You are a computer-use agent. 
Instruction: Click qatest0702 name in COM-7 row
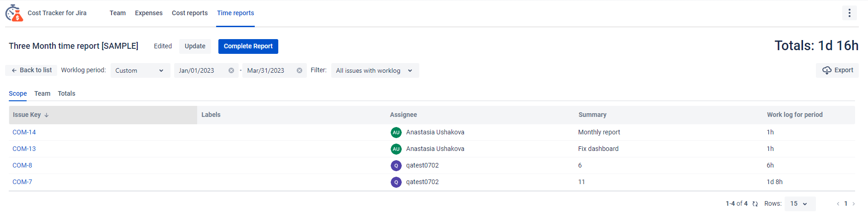(x=422, y=182)
